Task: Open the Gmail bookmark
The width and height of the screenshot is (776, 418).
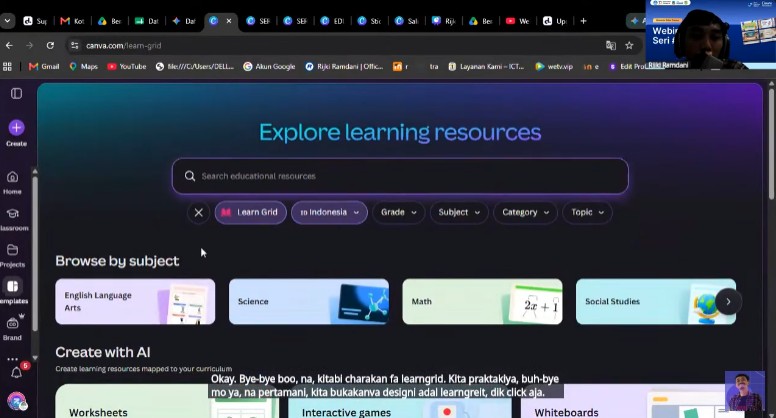Action: tap(44, 66)
